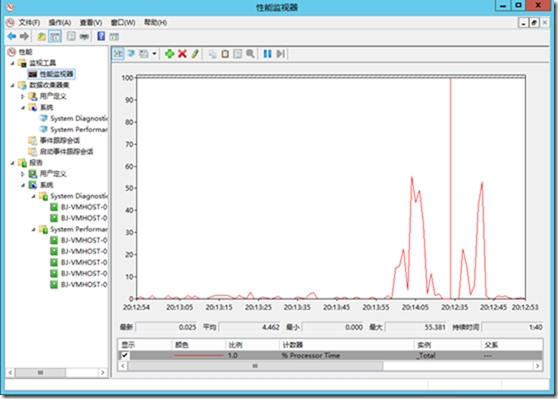The width and height of the screenshot is (558, 399).
Task: Click the red vertical time marker
Action: (450, 188)
